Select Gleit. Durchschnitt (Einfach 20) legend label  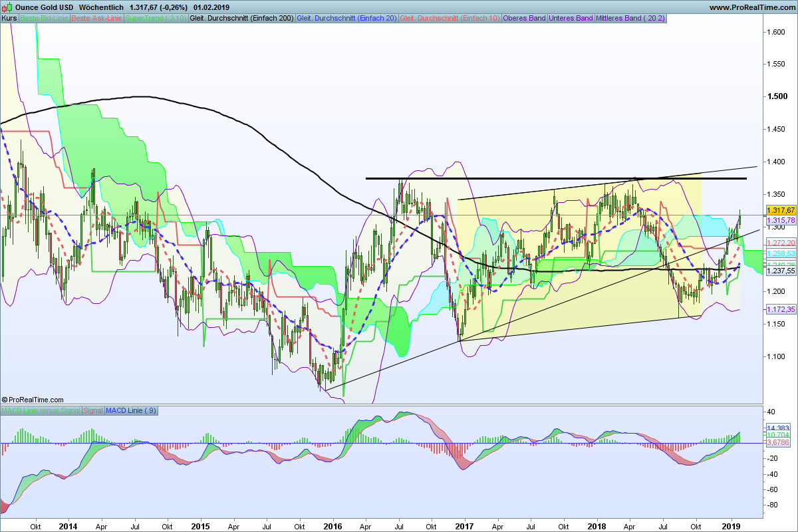[x=347, y=18]
